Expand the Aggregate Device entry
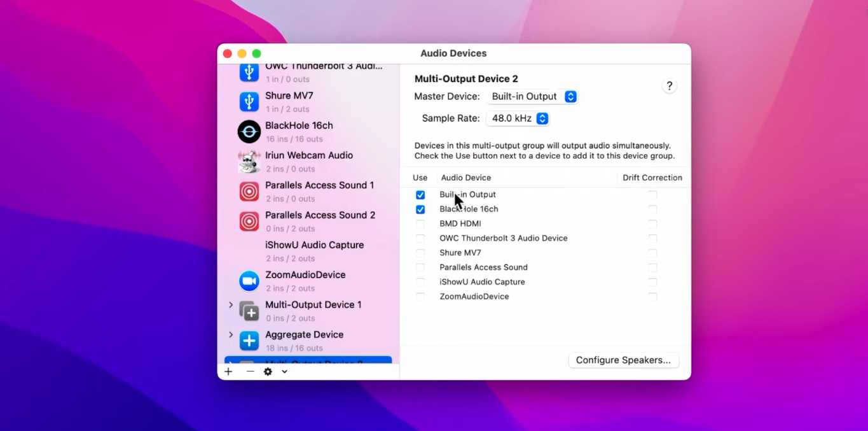Image resolution: width=868 pixels, height=431 pixels. 231,334
